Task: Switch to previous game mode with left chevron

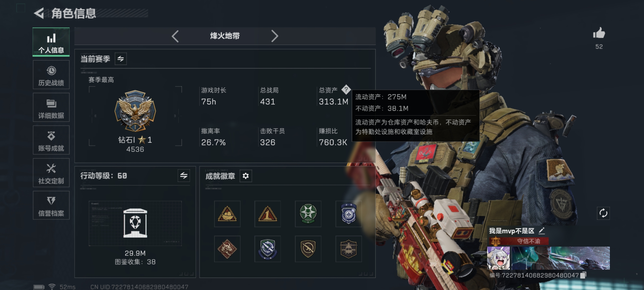Action: 175,36
